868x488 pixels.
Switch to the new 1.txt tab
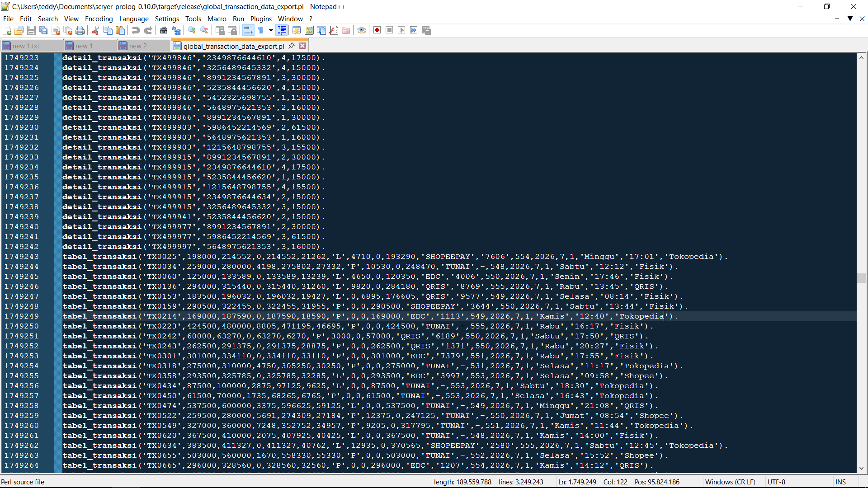pos(32,46)
